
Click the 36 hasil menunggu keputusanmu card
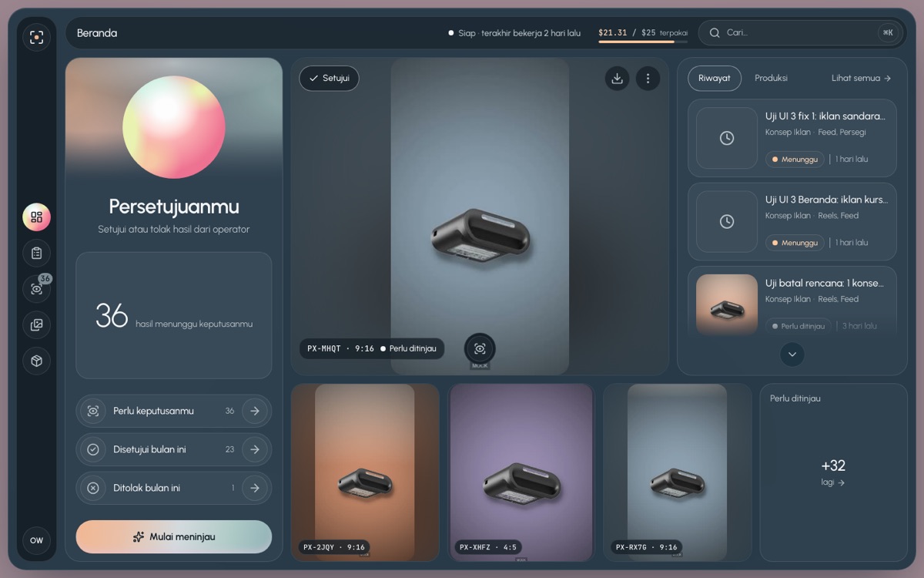pos(174,315)
